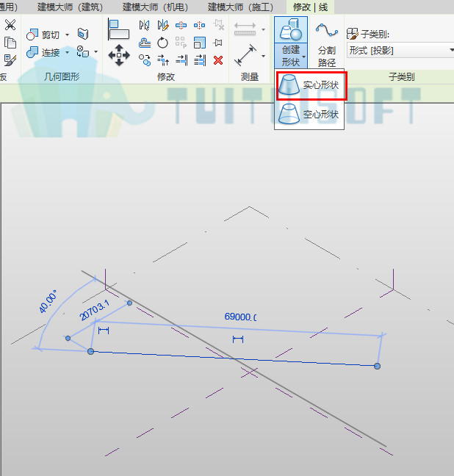Select Trim/Extend Multiple Elements tool
454x476 pixels.
coord(200,60)
